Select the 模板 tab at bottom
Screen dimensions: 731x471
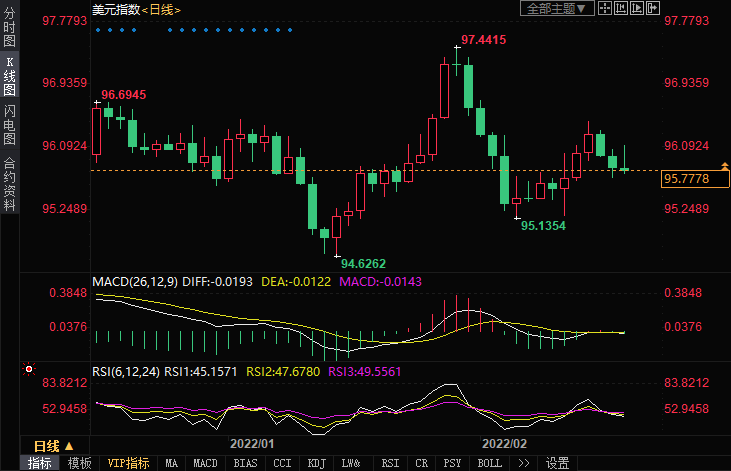(x=80, y=463)
